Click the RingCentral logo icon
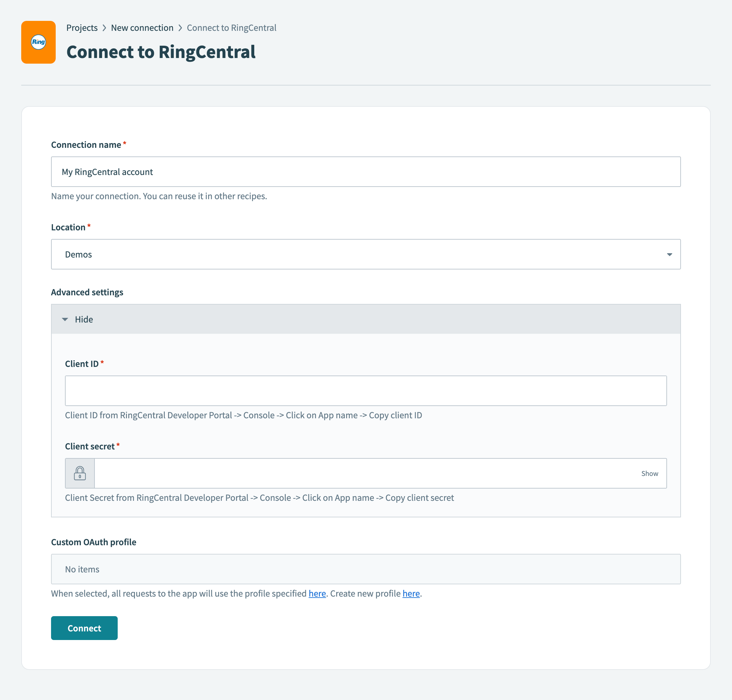Image resolution: width=732 pixels, height=700 pixels. click(x=38, y=42)
